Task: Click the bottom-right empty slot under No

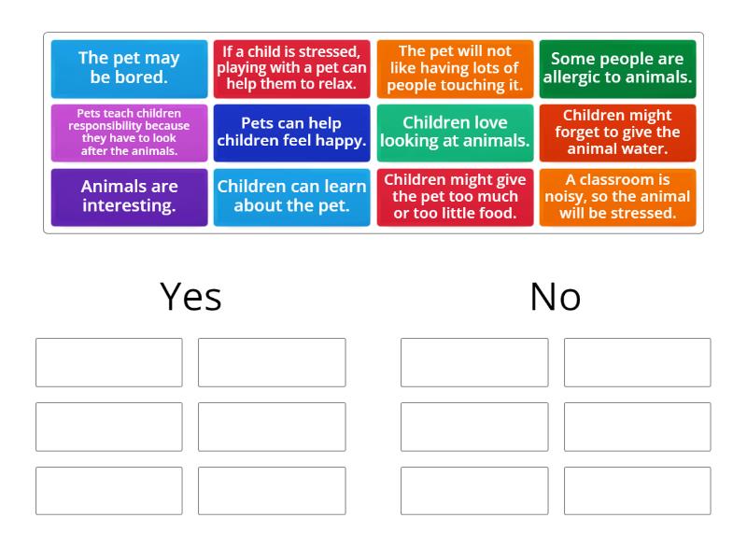Action: 638,491
